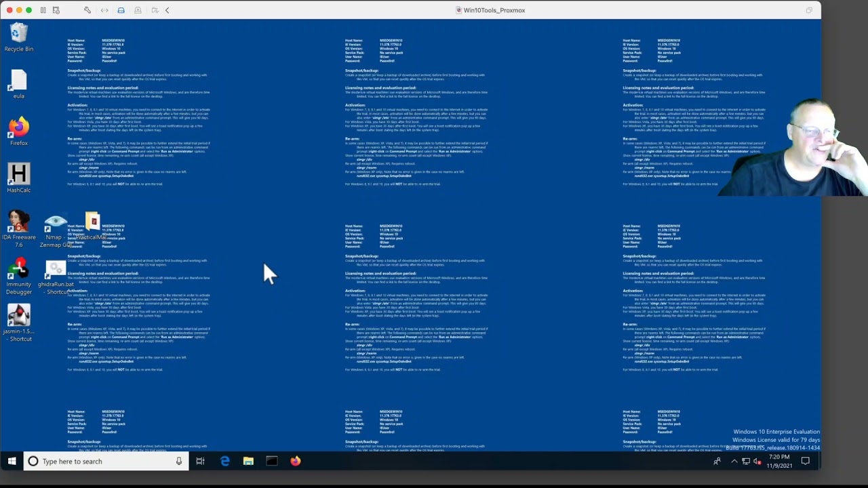Select the HashCalc desktop icon
The height and width of the screenshot is (488, 868).
(19, 178)
